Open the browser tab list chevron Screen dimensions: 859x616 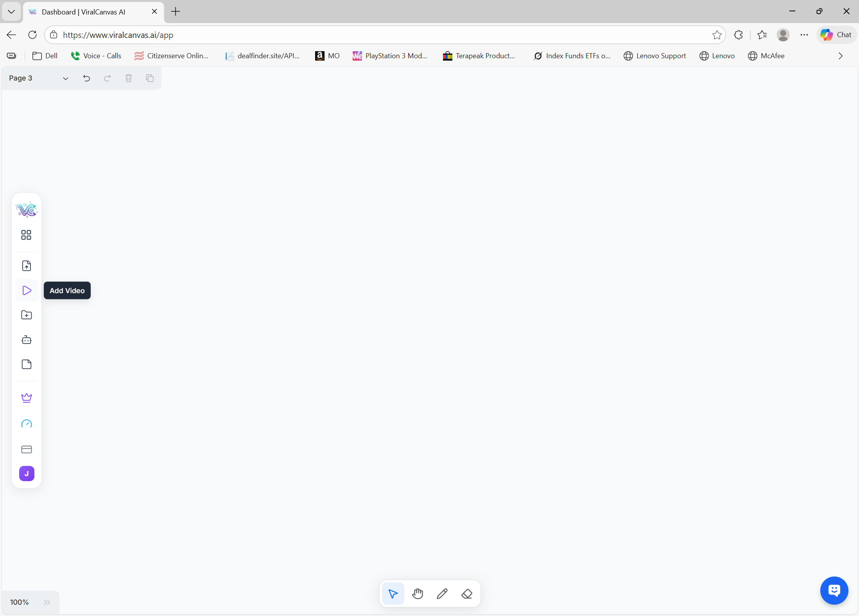click(x=11, y=11)
